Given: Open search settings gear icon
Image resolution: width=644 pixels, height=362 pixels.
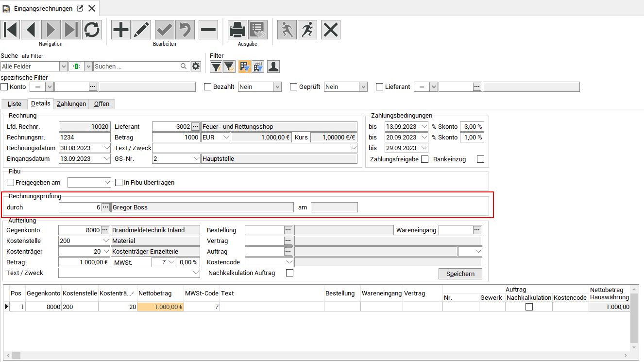Looking at the screenshot, I should tap(196, 67).
